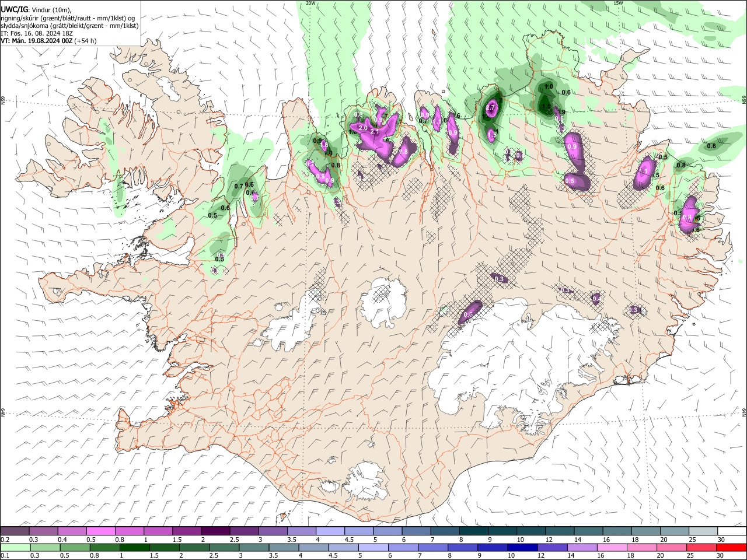
Task: Select the snow legend swatch starting at 6
Action: [416, 531]
